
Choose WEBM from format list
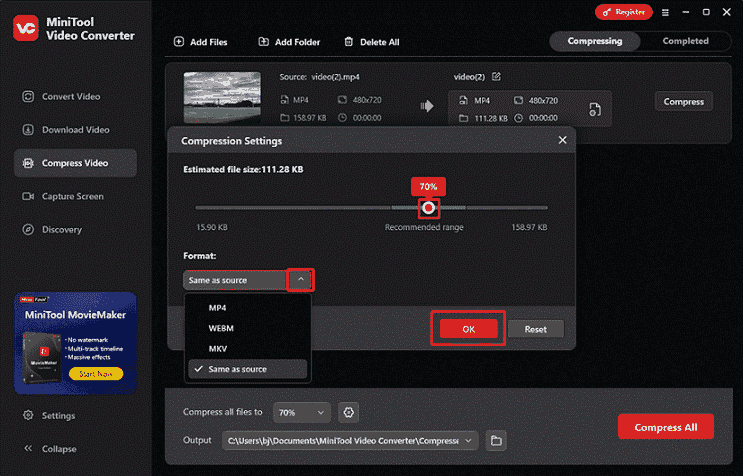point(247,328)
